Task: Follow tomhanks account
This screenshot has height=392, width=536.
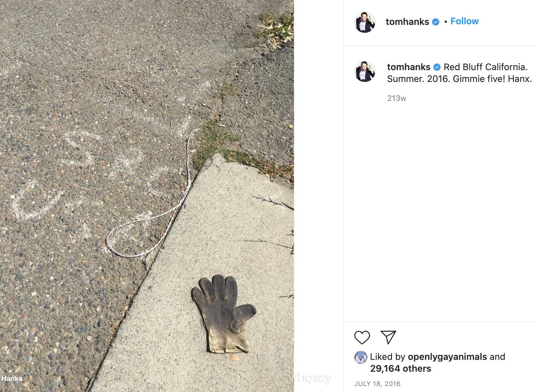Action: (x=464, y=21)
